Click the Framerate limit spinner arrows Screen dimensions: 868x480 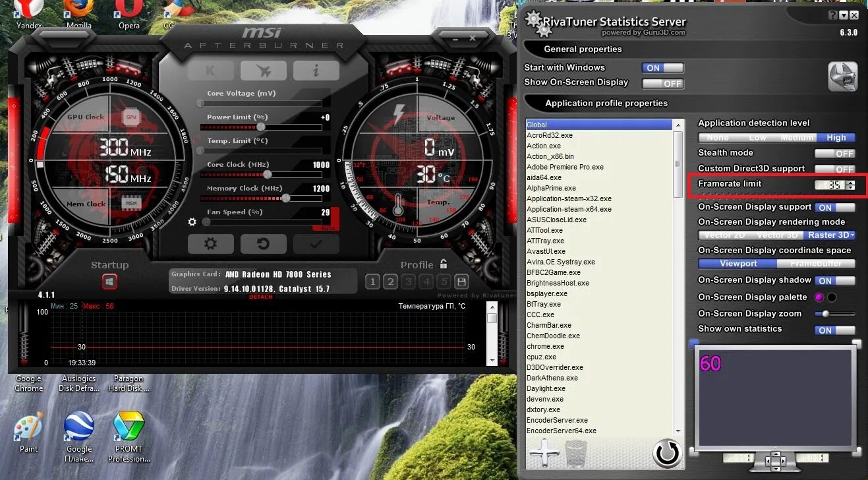click(x=850, y=185)
